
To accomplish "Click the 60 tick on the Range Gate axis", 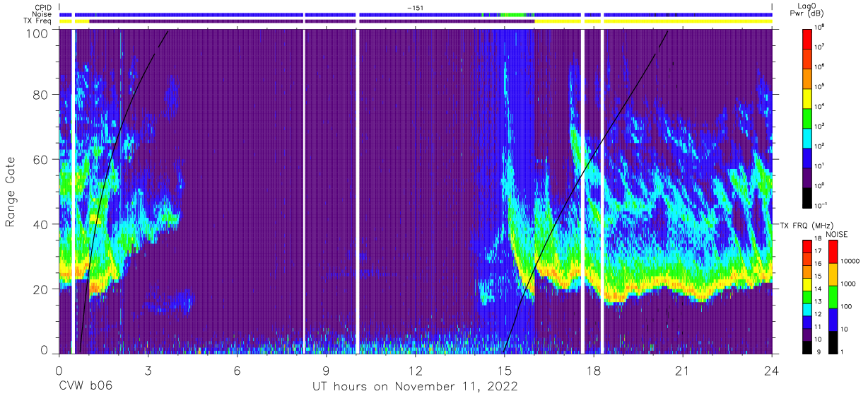I will [x=40, y=159].
